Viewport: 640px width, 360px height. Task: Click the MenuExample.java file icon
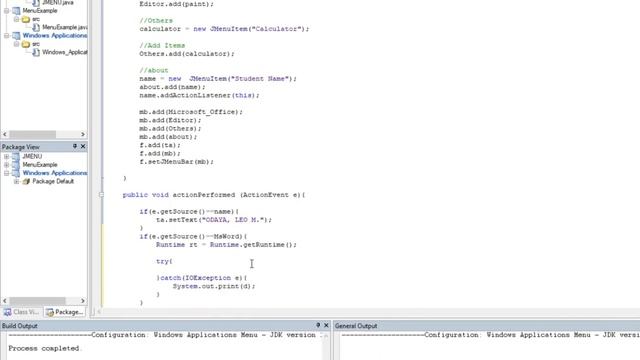click(36, 27)
